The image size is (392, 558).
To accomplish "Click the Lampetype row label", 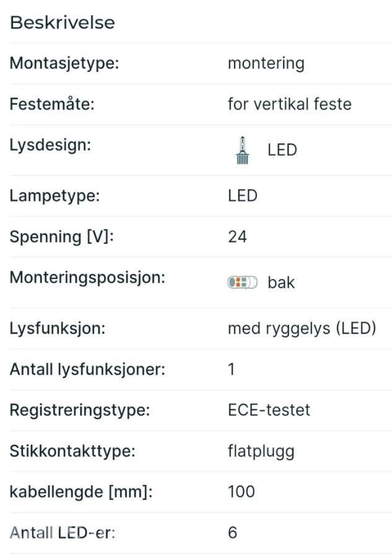I will point(54,195).
